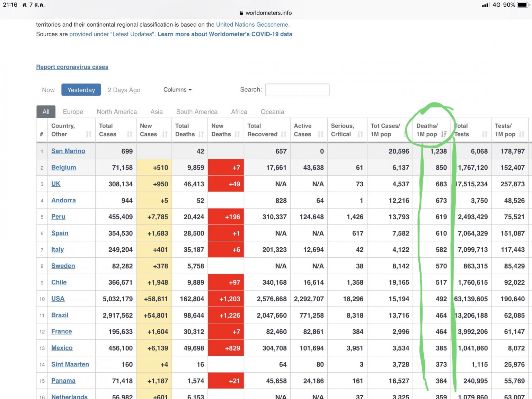Select Mexico new deaths cell +829
The height and width of the screenshot is (399, 532).
pyautogui.click(x=226, y=348)
